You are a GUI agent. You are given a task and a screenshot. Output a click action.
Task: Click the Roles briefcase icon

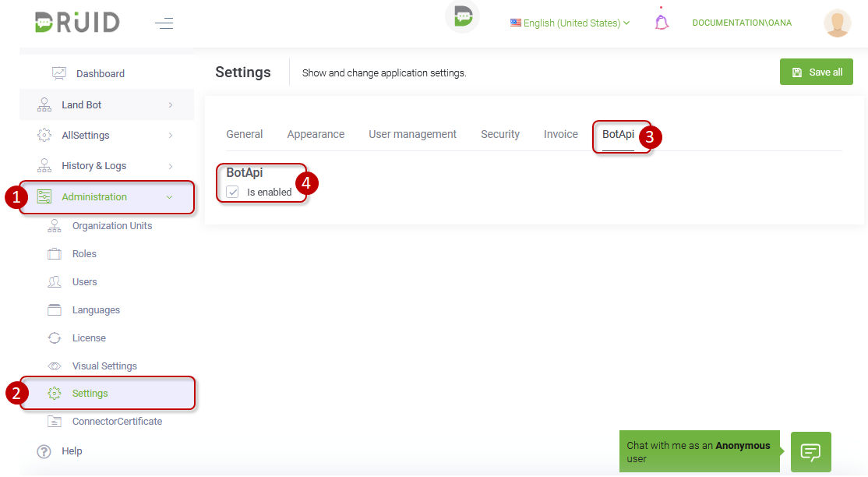[x=55, y=254]
